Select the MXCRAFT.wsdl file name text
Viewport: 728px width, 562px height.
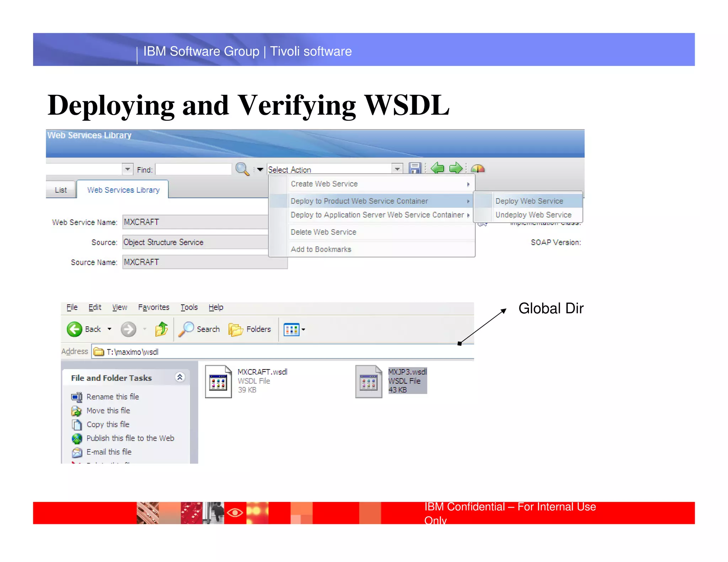262,372
